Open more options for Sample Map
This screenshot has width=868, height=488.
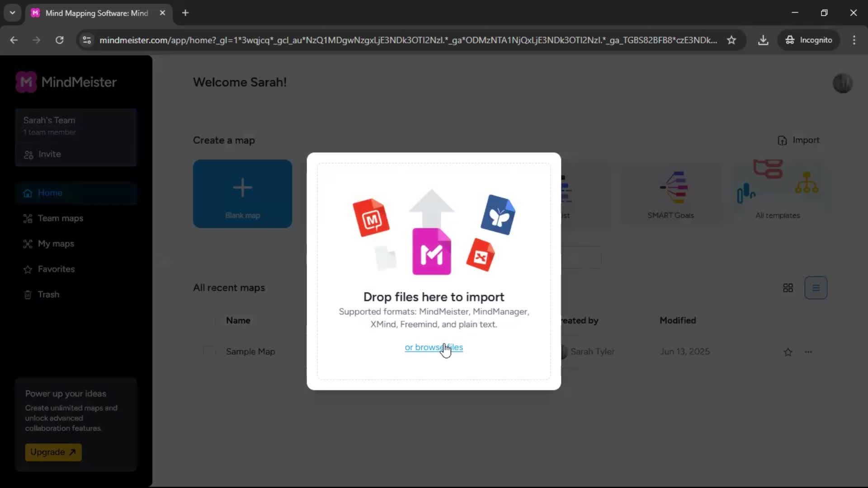click(808, 352)
